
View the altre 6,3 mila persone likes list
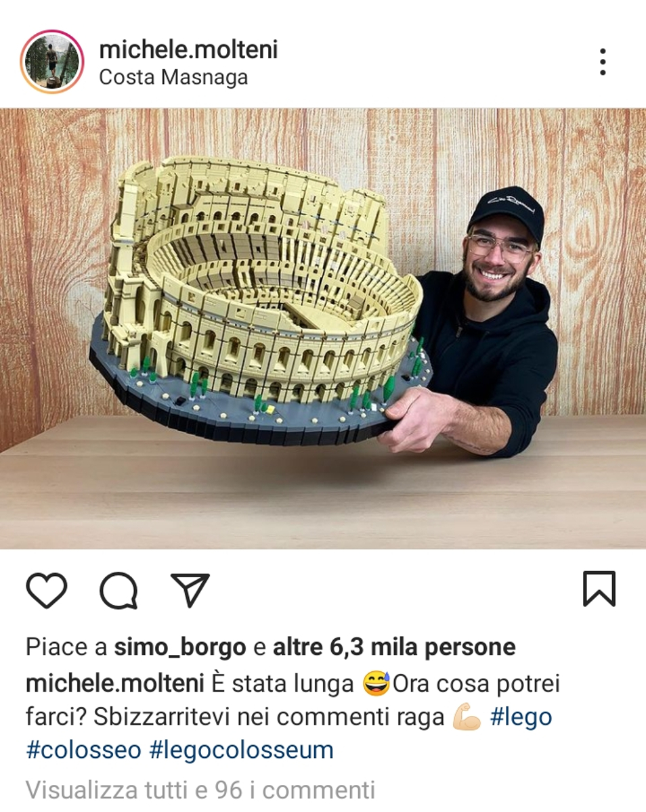394,648
